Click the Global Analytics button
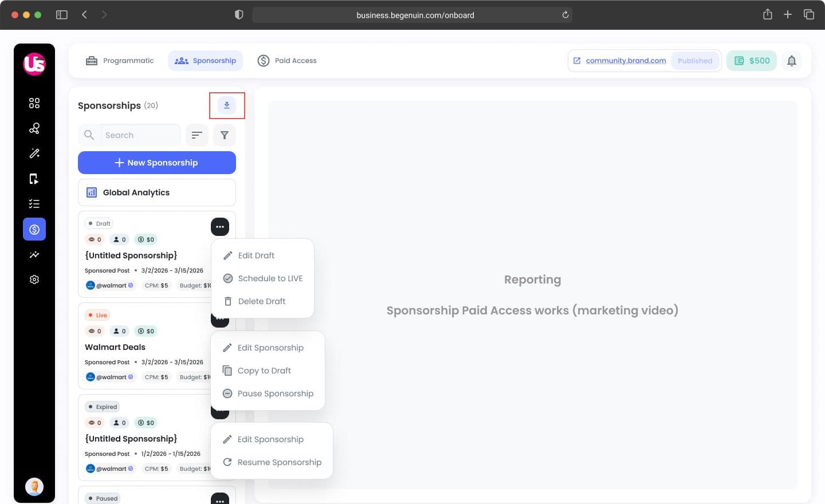The height and width of the screenshot is (504, 825). pos(157,192)
